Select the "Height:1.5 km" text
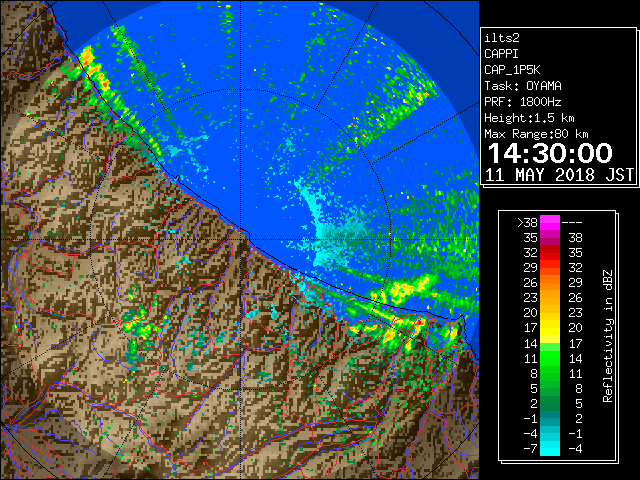Viewport: 640px width, 480px height. (529, 118)
